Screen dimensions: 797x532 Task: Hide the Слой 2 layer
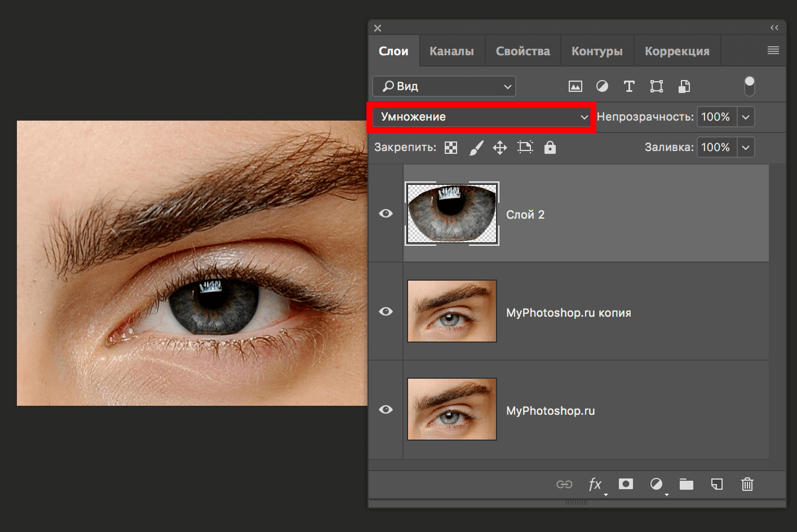pos(386,214)
